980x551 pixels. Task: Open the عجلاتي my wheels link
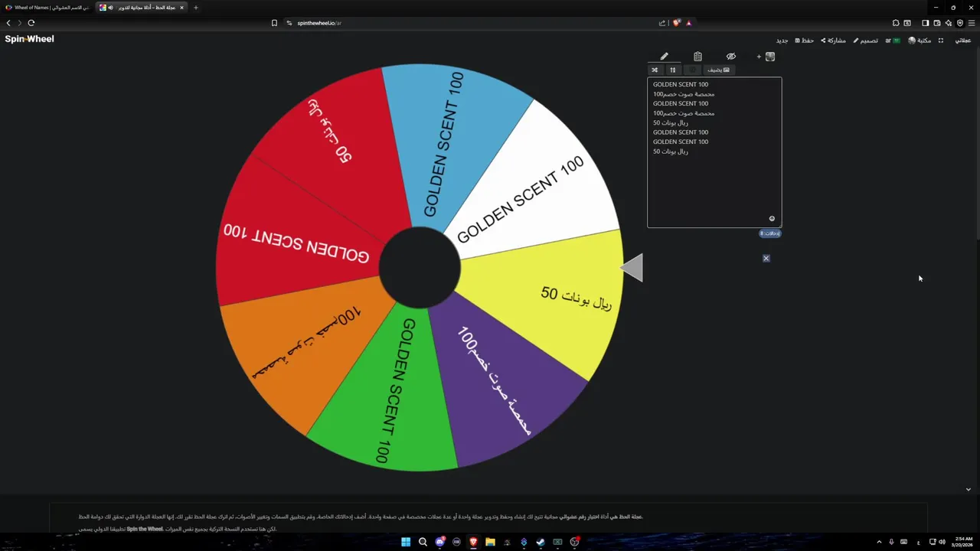[962, 41]
